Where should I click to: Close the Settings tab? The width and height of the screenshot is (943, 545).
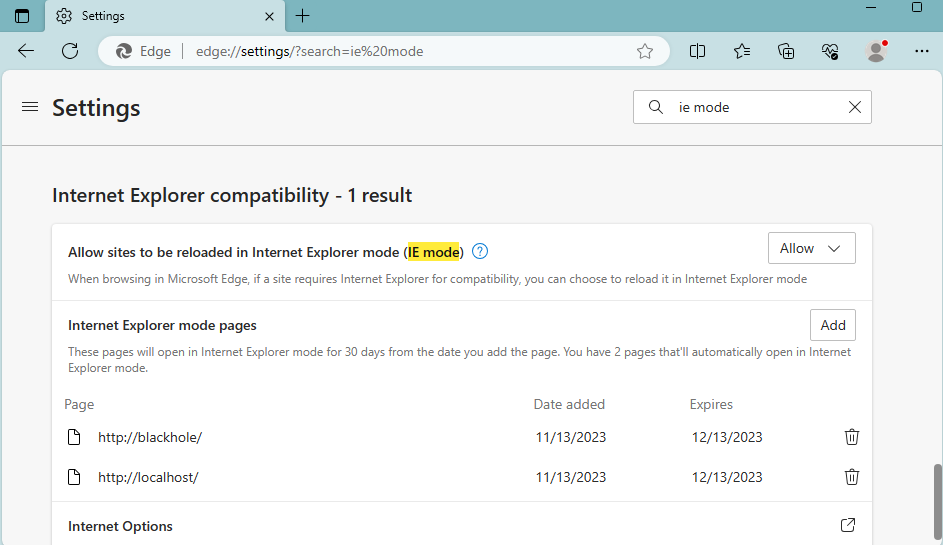(269, 16)
